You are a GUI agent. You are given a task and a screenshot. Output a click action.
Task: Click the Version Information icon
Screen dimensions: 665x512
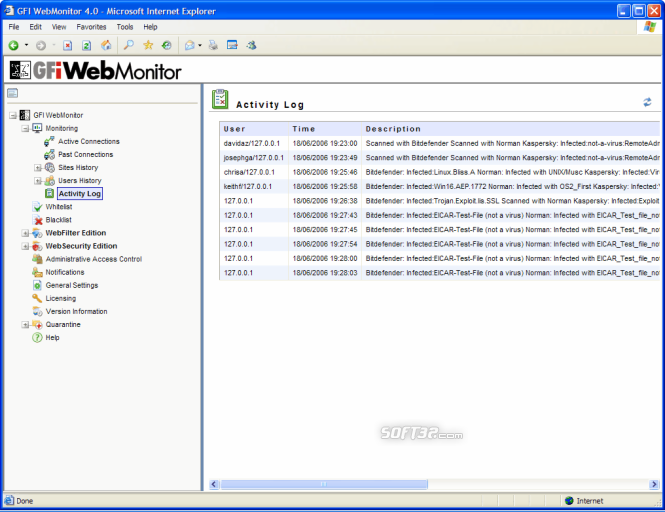37,311
